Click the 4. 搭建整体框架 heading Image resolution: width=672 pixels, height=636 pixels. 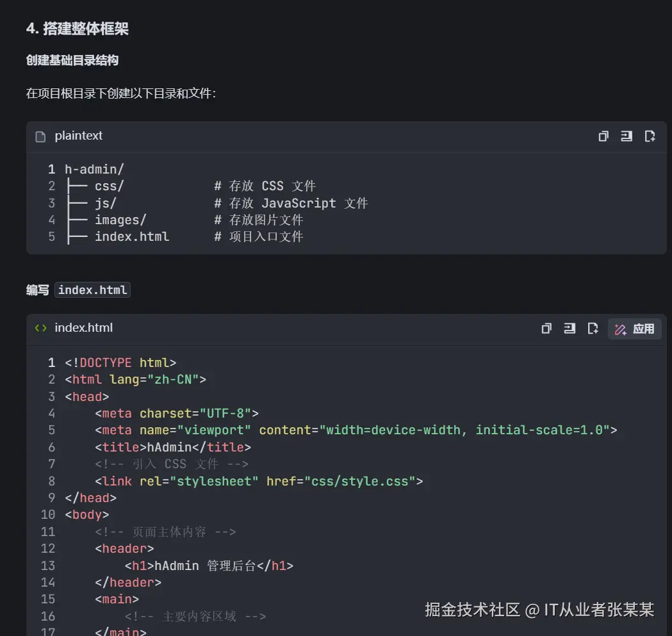coord(78,29)
